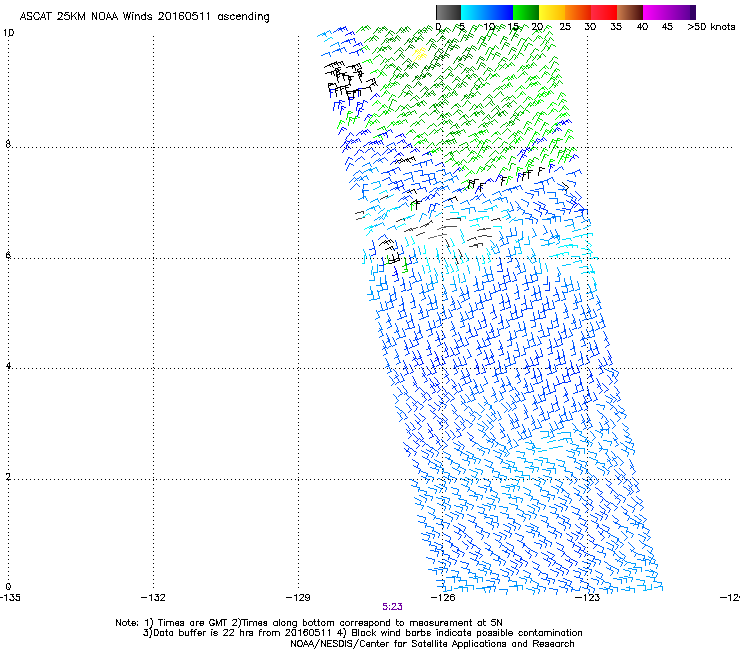The image size is (740, 650).
Task: Click the latitude '6' axis label
Action: (8, 255)
